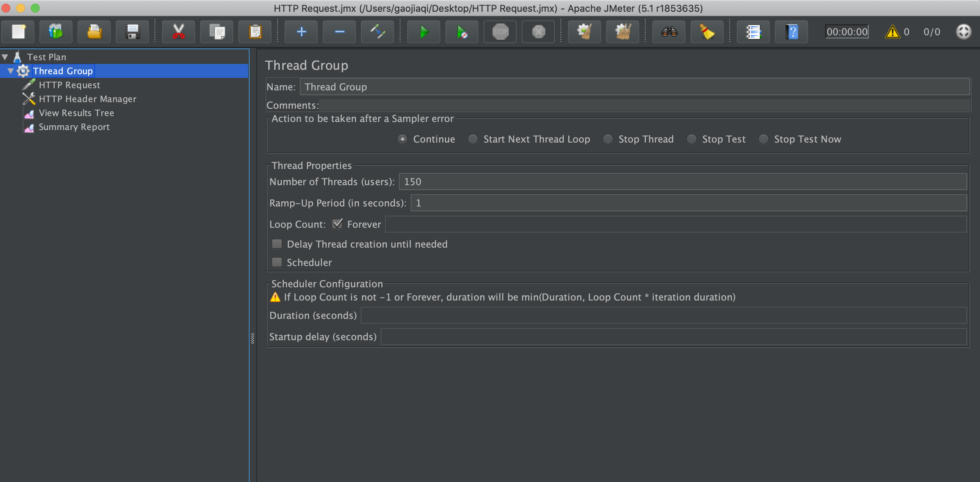Image resolution: width=980 pixels, height=482 pixels.
Task: Click the Function Helper dialog icon
Action: (x=753, y=32)
